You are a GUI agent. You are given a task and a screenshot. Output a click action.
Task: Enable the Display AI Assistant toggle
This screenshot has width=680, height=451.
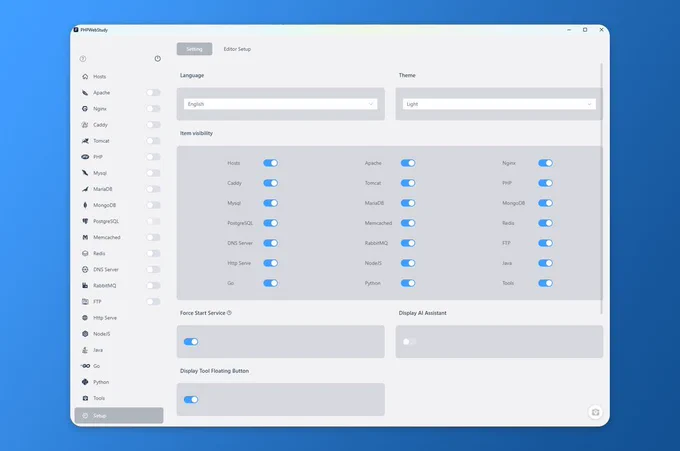coord(409,342)
